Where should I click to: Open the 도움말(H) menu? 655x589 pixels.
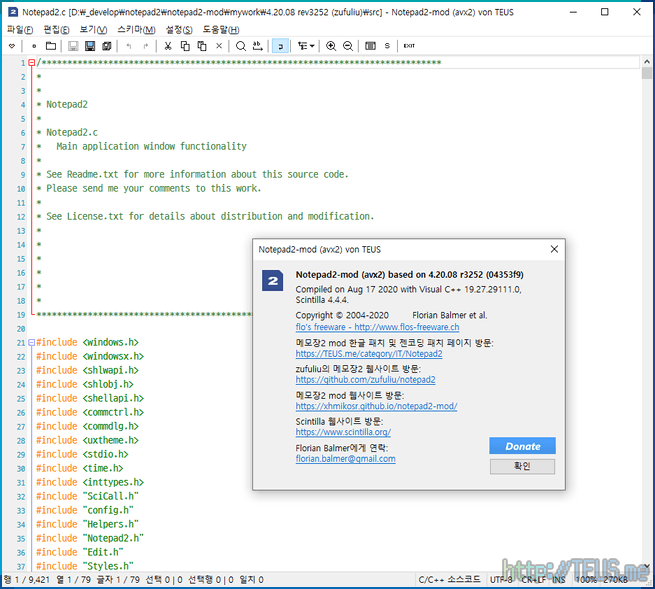click(x=221, y=30)
